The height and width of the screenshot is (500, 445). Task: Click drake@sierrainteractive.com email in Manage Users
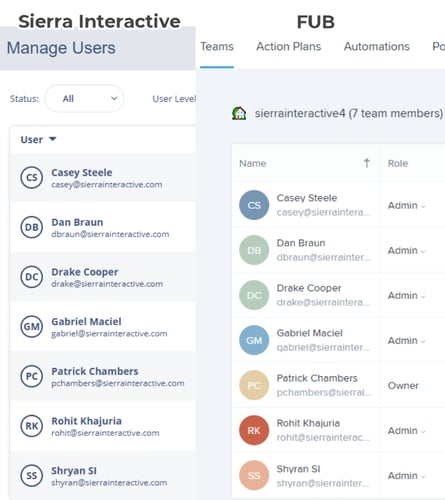coord(107,284)
